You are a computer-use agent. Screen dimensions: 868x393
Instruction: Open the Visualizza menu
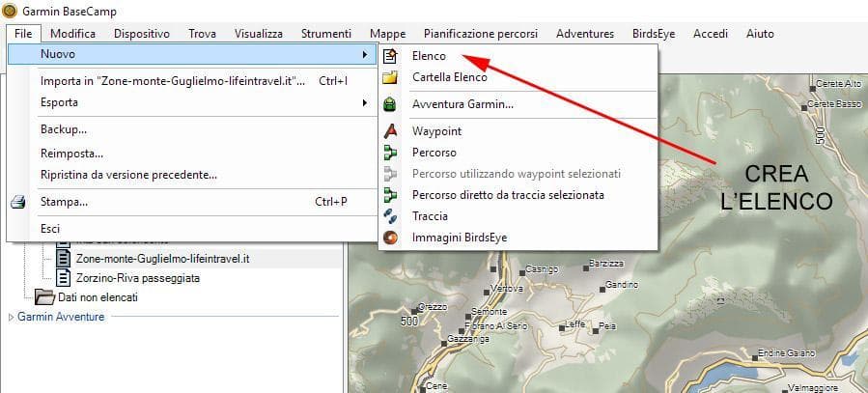[x=259, y=34]
